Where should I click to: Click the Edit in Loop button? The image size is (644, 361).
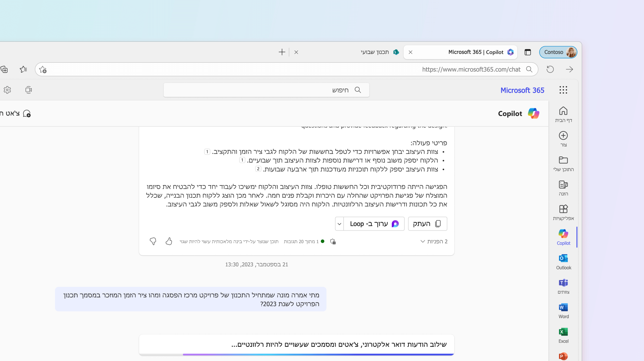[374, 224]
